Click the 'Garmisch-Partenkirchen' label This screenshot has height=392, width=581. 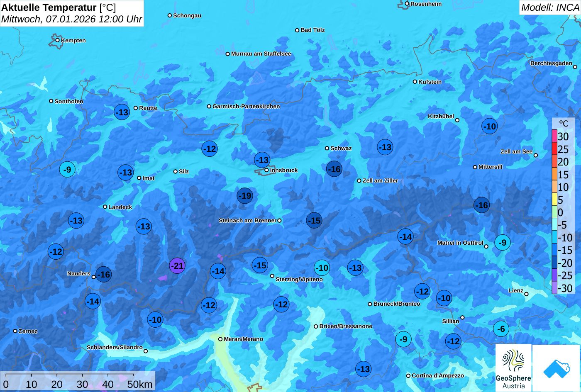tap(246, 106)
